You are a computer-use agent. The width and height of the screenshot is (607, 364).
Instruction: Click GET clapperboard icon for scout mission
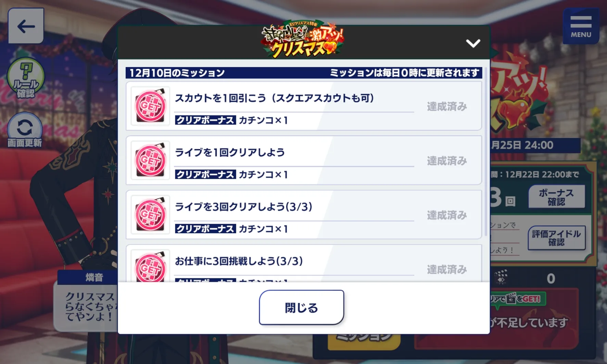[150, 106]
